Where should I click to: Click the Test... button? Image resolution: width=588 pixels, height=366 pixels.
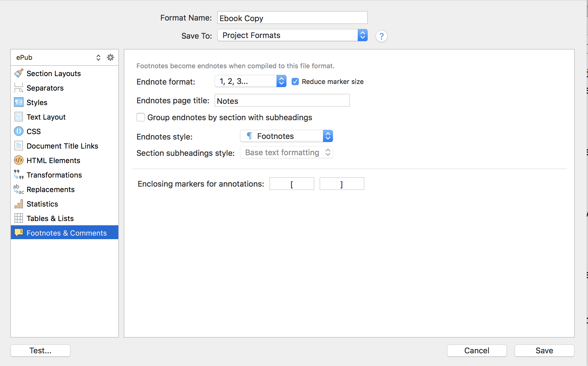(40, 350)
